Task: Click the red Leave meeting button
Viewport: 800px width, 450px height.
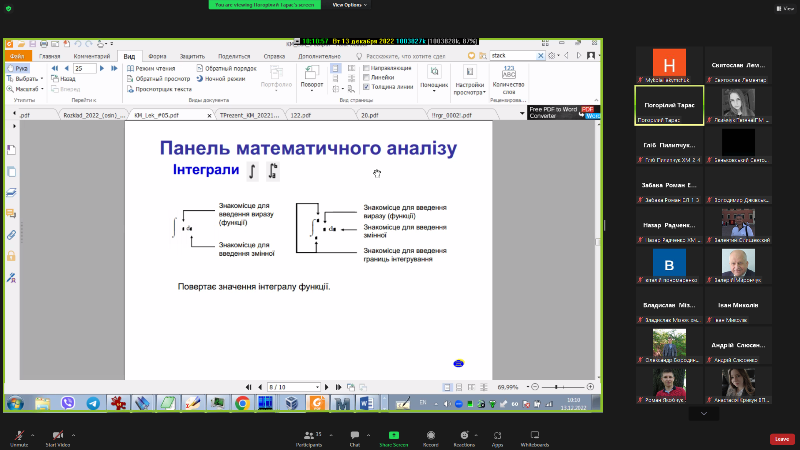Action: pyautogui.click(x=781, y=438)
